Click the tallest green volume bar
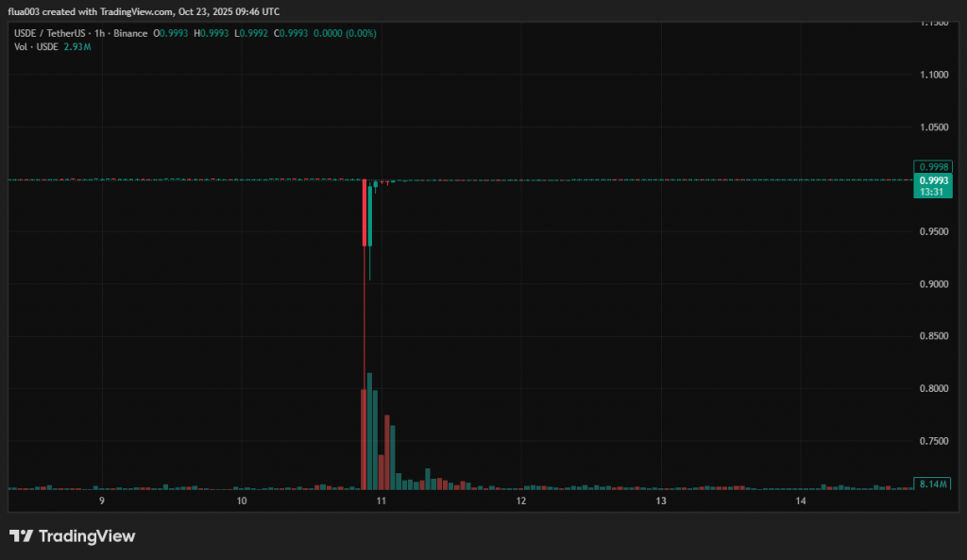The image size is (967, 560). tap(369, 430)
